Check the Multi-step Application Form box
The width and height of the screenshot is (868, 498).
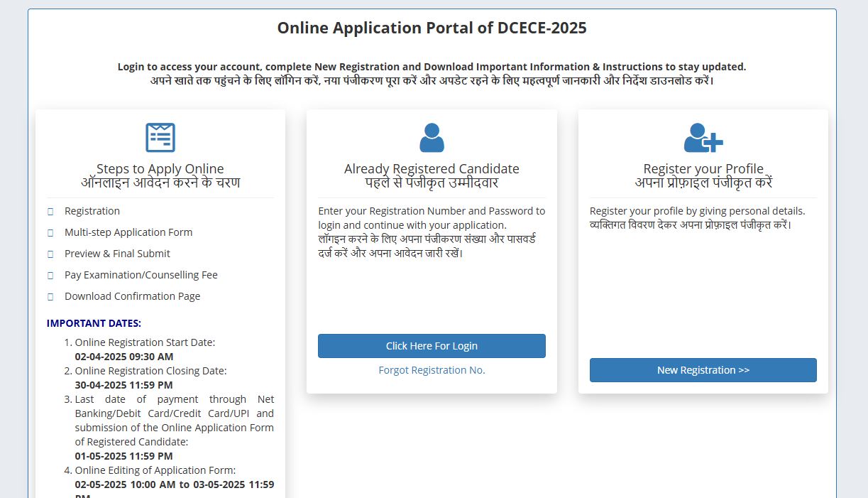[50, 232]
